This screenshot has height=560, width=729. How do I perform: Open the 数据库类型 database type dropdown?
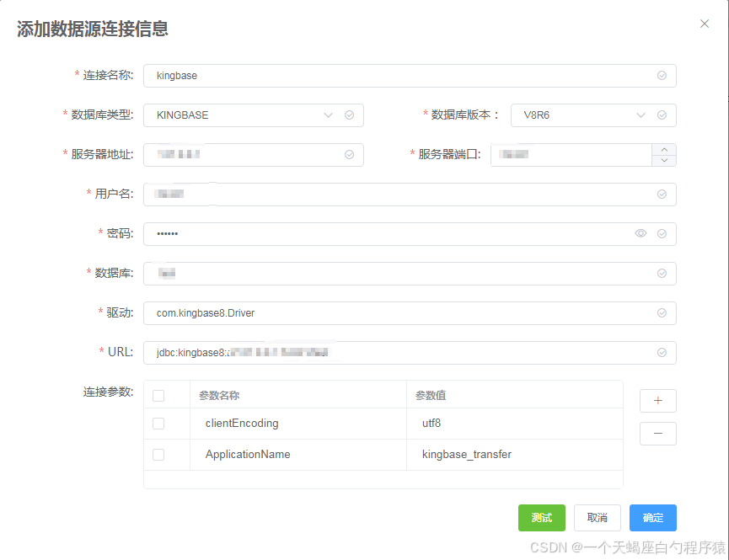(328, 115)
